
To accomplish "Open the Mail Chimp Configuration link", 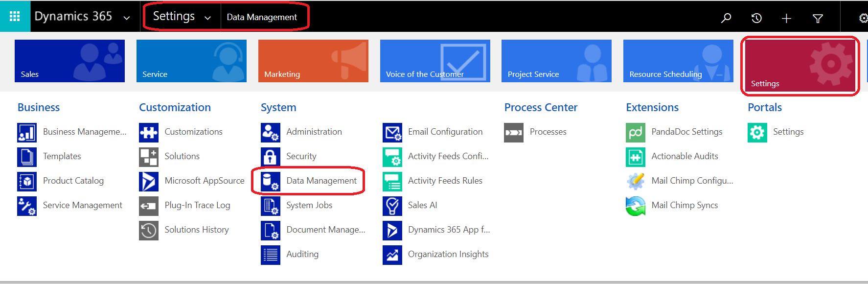I will 692,181.
